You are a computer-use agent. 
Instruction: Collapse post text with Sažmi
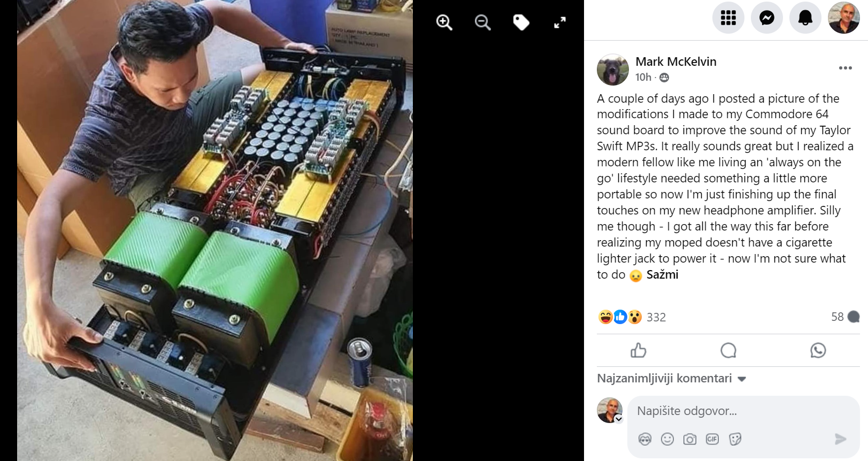tap(662, 275)
